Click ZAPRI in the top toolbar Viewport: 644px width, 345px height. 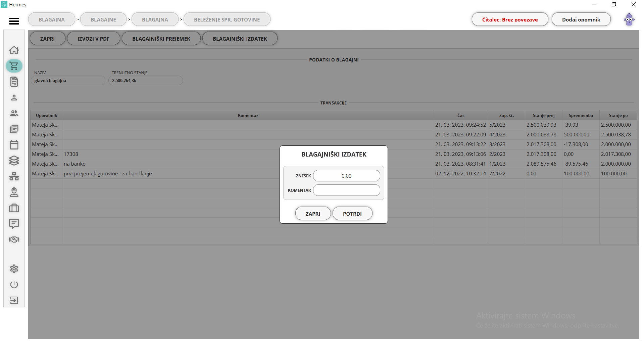point(47,39)
